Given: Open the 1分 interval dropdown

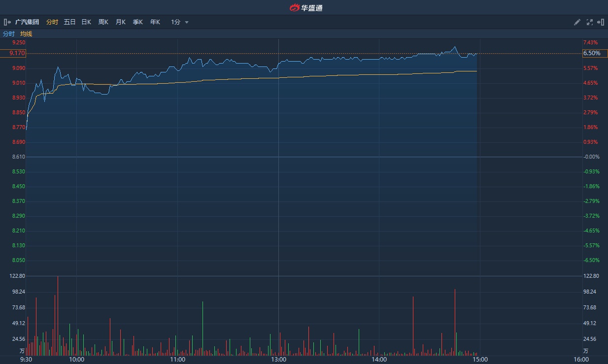Looking at the screenshot, I should [176, 22].
